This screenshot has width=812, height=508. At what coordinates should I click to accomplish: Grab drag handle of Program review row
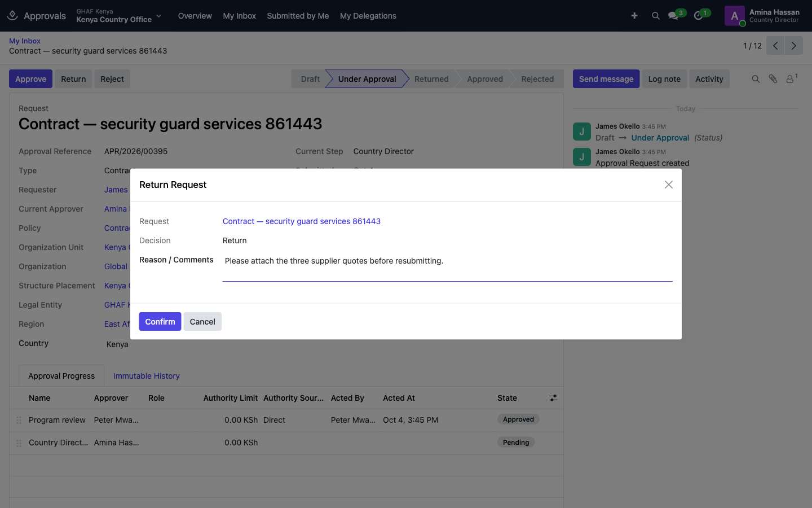point(19,420)
